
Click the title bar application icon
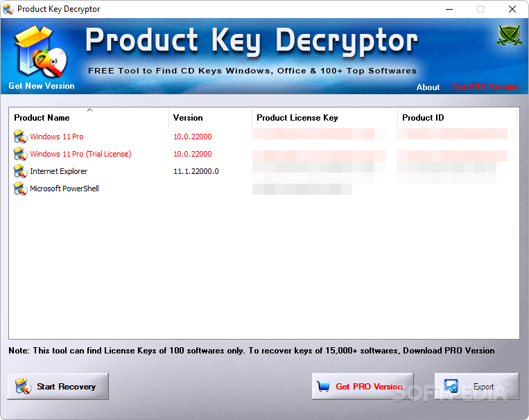click(9, 9)
